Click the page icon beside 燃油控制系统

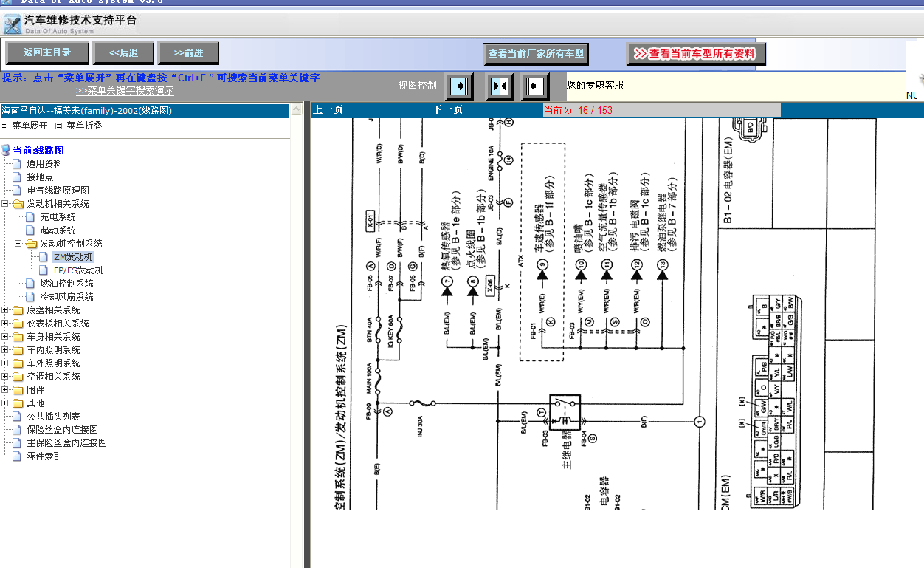click(30, 284)
